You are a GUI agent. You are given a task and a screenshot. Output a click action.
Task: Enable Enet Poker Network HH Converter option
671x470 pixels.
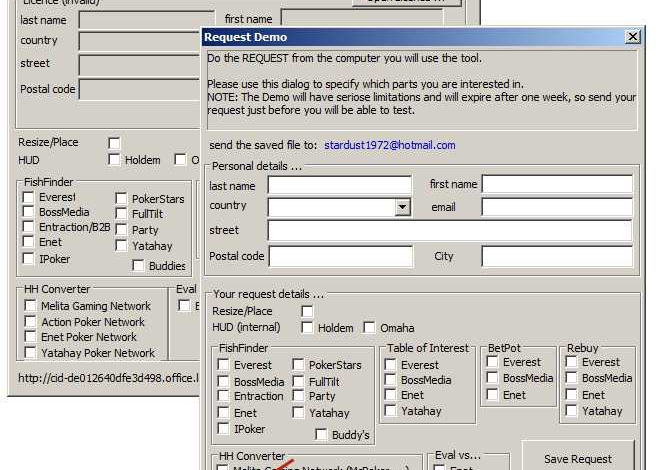click(x=30, y=337)
